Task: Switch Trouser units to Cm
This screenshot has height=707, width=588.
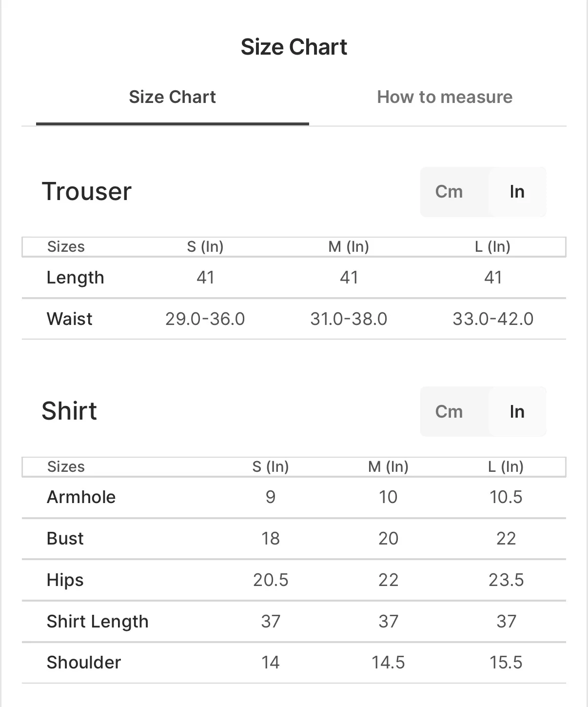Action: point(449,192)
